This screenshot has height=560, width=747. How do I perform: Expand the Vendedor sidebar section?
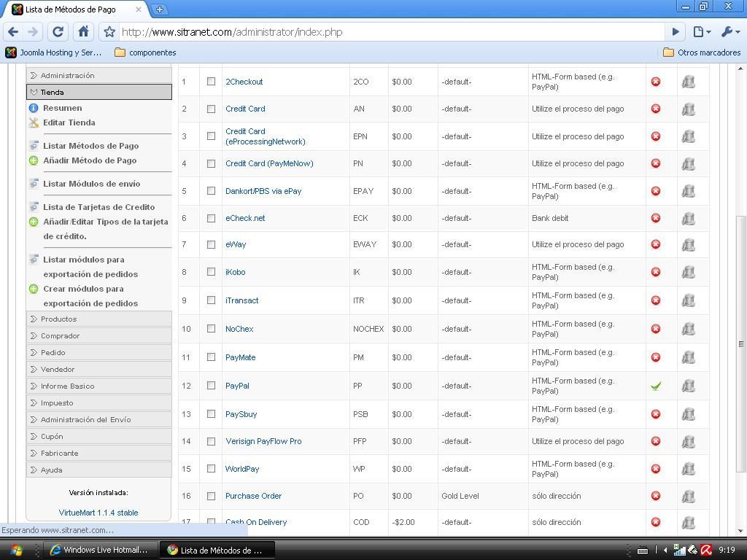[x=99, y=369]
